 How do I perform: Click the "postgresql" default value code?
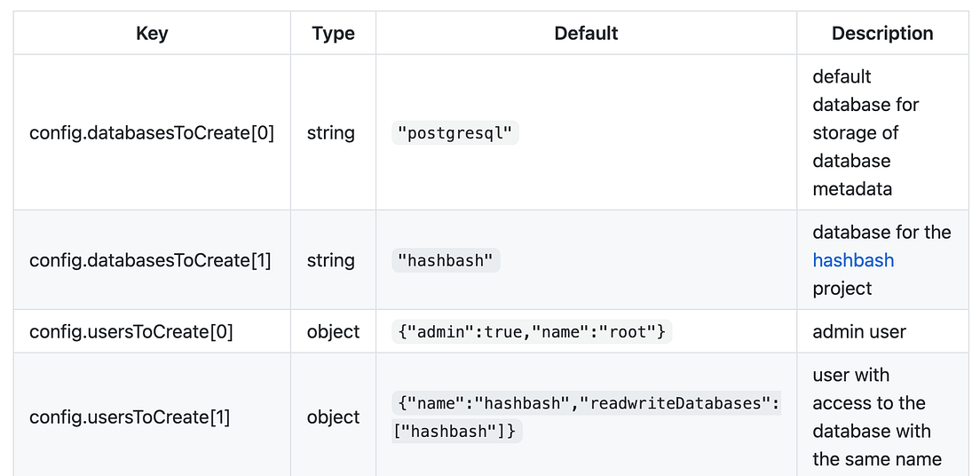point(455,133)
